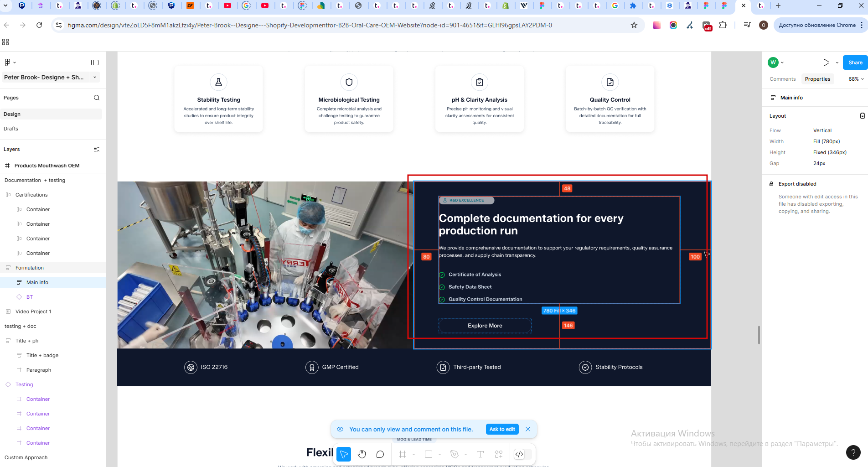Viewport: 868px width, 467px height.
Task: Open the Actions components tool
Action: 499,454
